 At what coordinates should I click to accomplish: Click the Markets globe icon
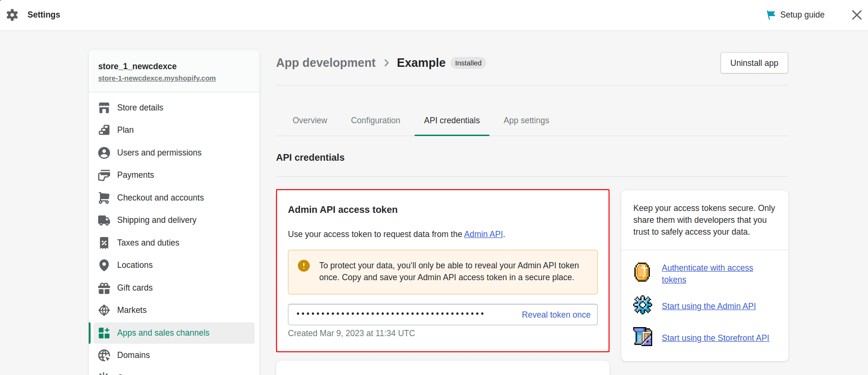pos(104,310)
